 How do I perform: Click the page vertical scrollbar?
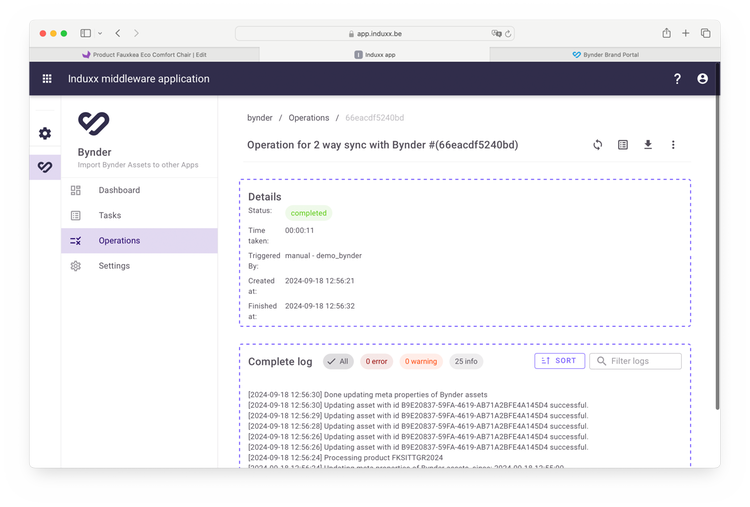(717, 252)
